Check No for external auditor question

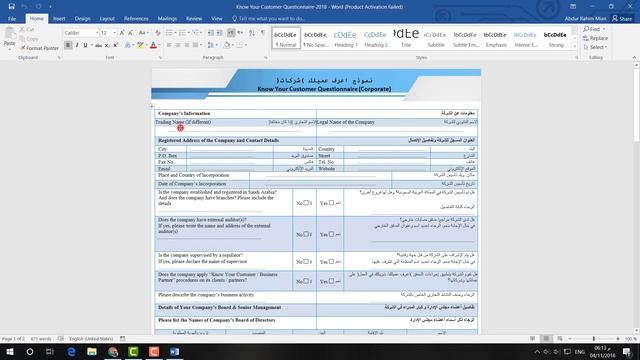click(x=306, y=234)
